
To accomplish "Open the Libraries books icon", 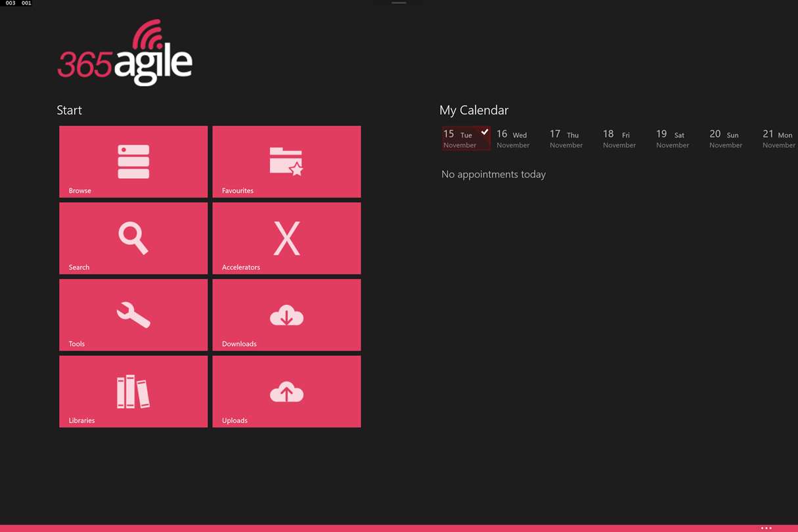I will coord(133,391).
